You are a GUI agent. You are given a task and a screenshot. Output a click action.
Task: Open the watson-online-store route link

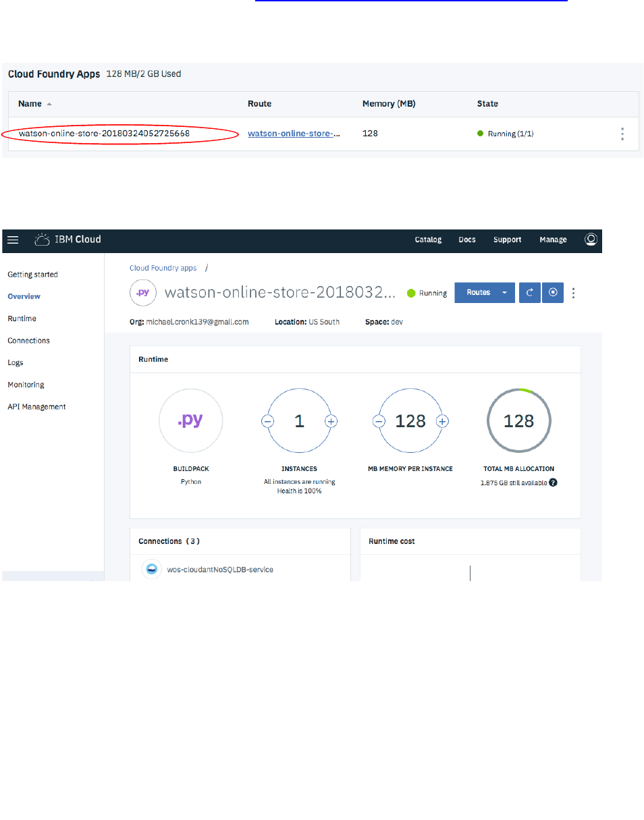(x=294, y=134)
